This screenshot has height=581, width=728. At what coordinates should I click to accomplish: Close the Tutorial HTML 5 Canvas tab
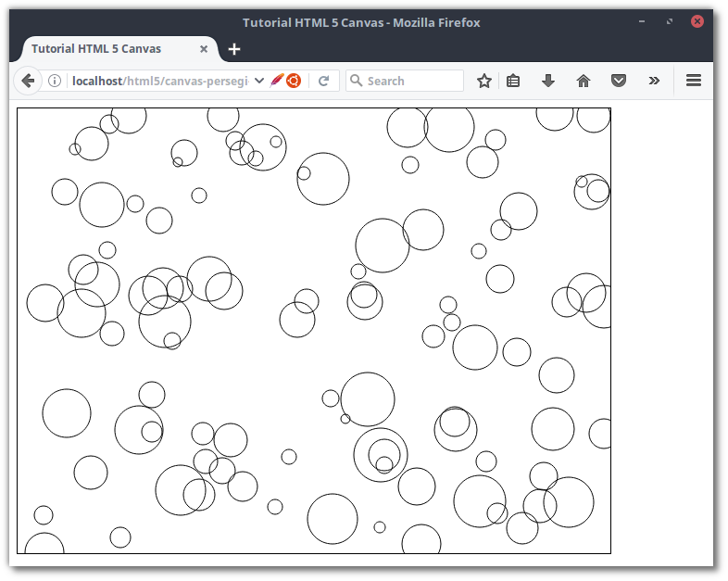pos(204,49)
